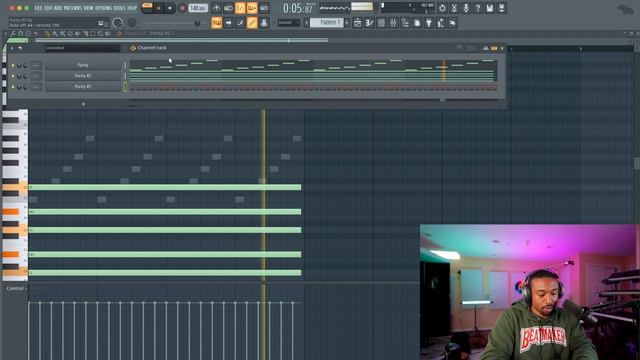Click the save project icon

[x=489, y=8]
